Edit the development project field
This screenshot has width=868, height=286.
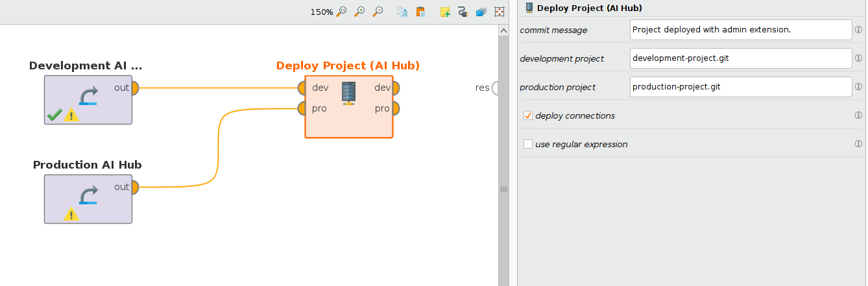[740, 58]
